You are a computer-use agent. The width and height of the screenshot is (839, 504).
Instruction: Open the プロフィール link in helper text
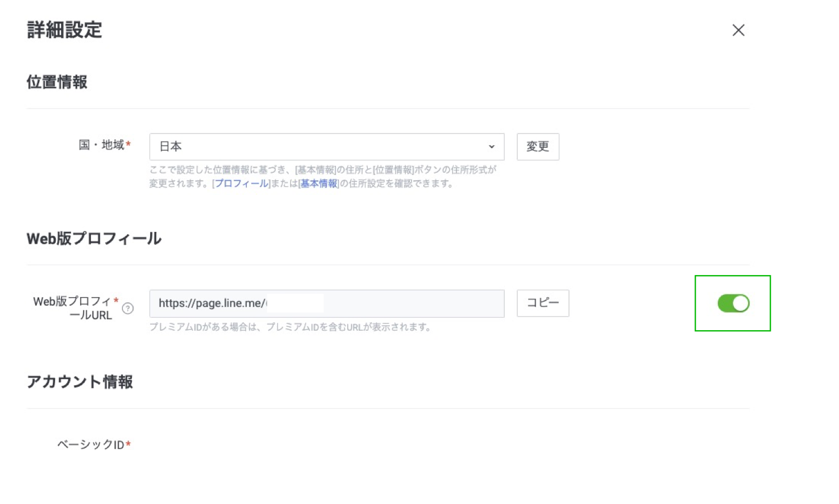tap(242, 184)
